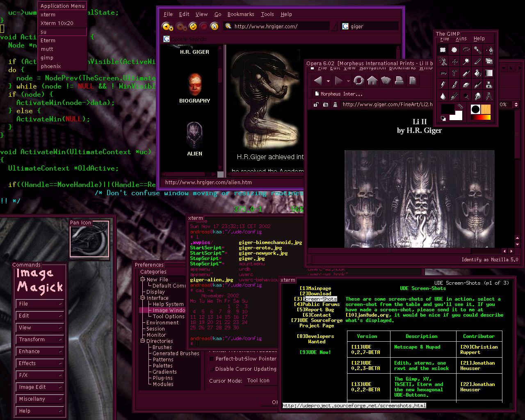Enable Disable Cursor Updating checkbox

[x=212, y=369]
